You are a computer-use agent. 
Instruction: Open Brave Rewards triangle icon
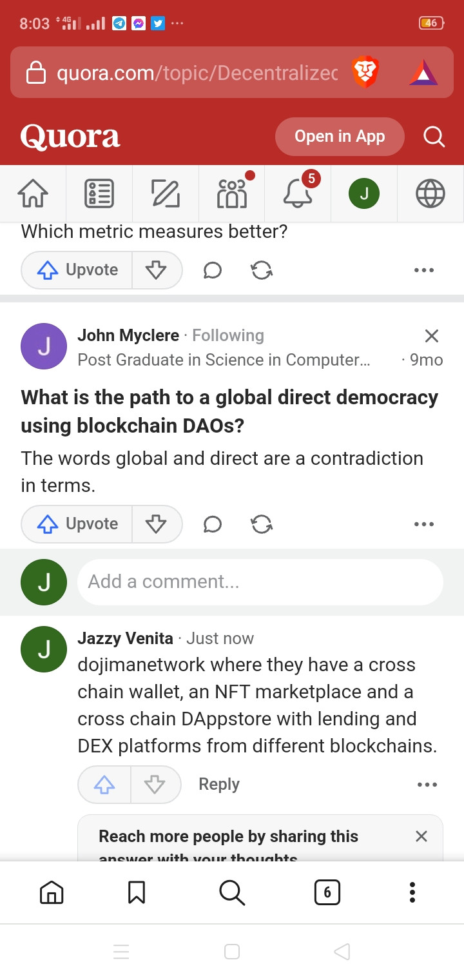click(423, 72)
